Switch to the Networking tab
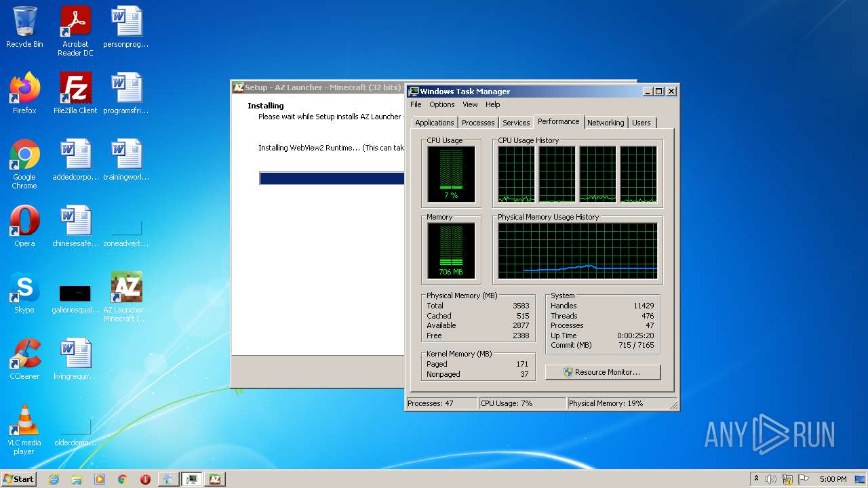Screen dimensions: 868x488 606,123
